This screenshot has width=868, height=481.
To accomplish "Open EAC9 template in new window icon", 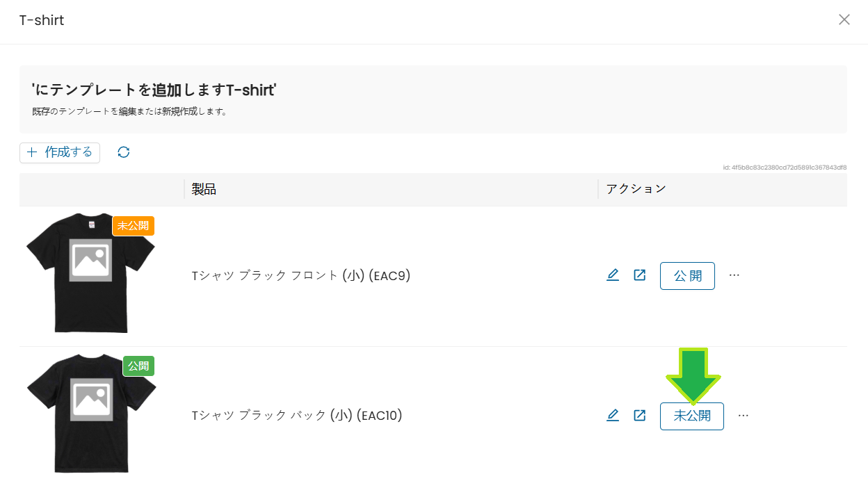I will [x=640, y=275].
